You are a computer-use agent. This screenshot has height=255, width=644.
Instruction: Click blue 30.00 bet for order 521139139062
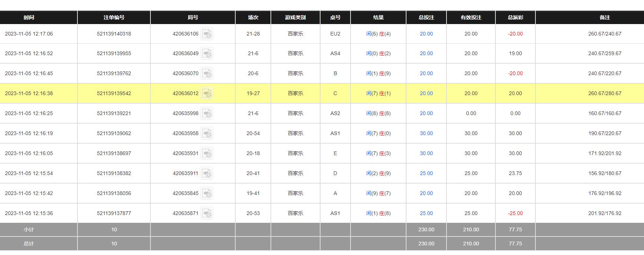pos(426,133)
